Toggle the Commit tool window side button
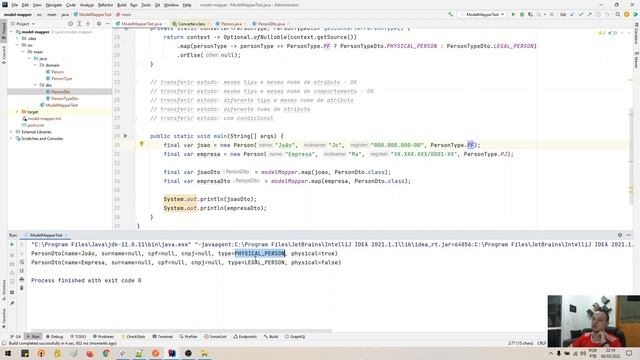 [4, 55]
